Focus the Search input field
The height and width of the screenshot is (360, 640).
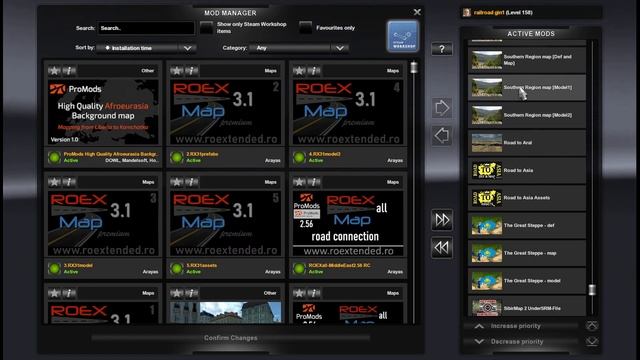(x=146, y=28)
